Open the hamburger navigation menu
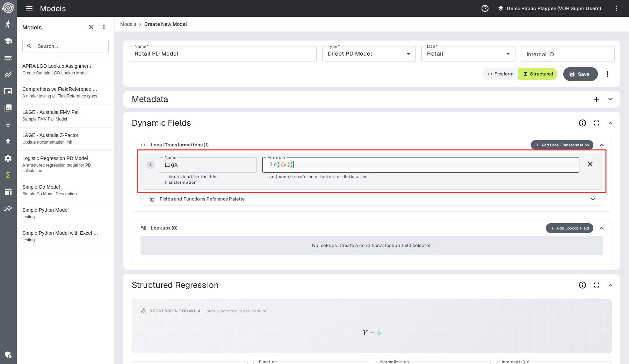The width and height of the screenshot is (629, 364). click(x=29, y=8)
